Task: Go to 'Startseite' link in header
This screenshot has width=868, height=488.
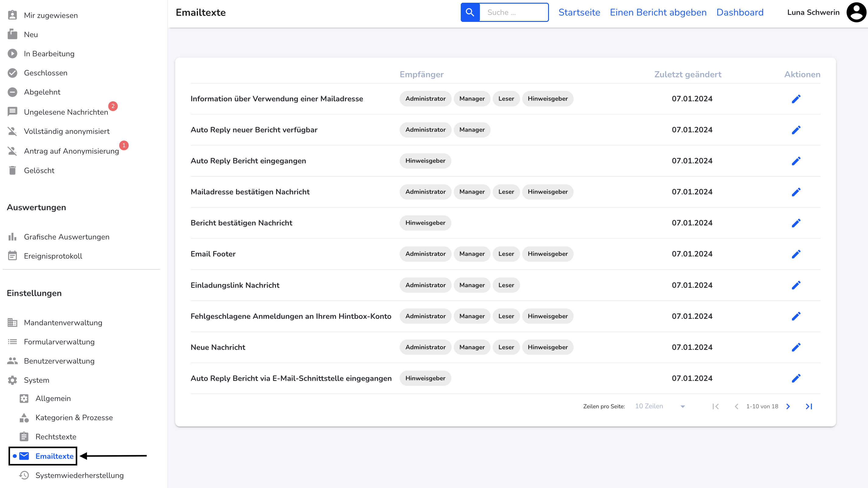Action: (579, 12)
